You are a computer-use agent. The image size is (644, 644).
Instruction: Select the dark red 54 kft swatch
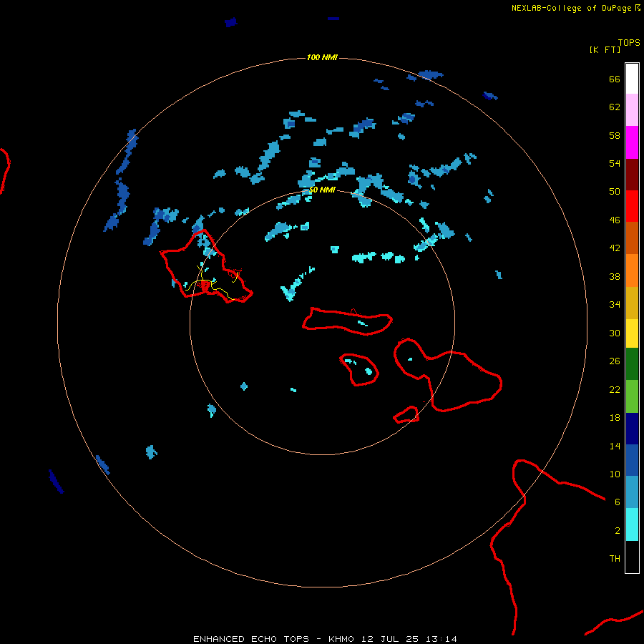pos(632,174)
